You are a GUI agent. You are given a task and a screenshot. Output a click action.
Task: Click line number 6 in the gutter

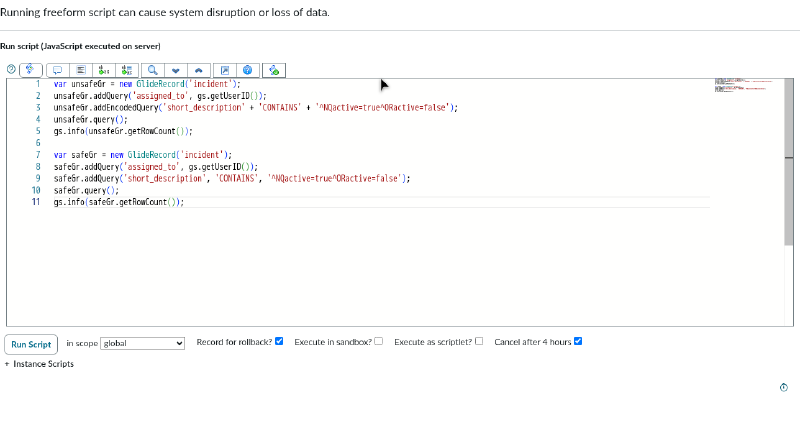click(x=38, y=143)
